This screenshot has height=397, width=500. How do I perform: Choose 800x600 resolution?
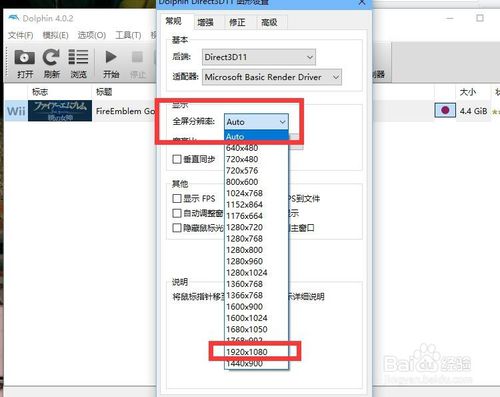pos(256,182)
